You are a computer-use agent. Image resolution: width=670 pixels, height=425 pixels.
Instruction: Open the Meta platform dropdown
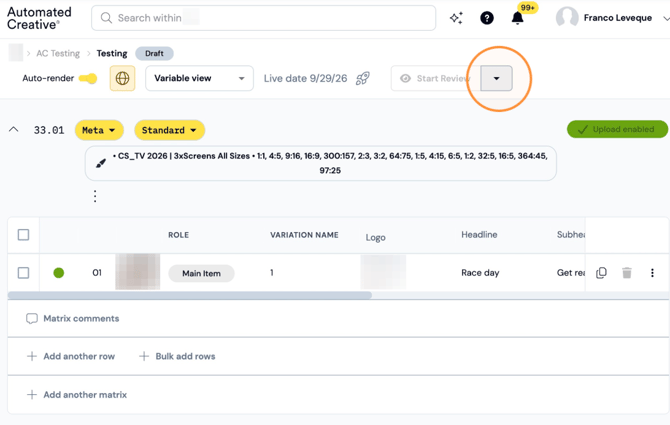click(x=99, y=130)
